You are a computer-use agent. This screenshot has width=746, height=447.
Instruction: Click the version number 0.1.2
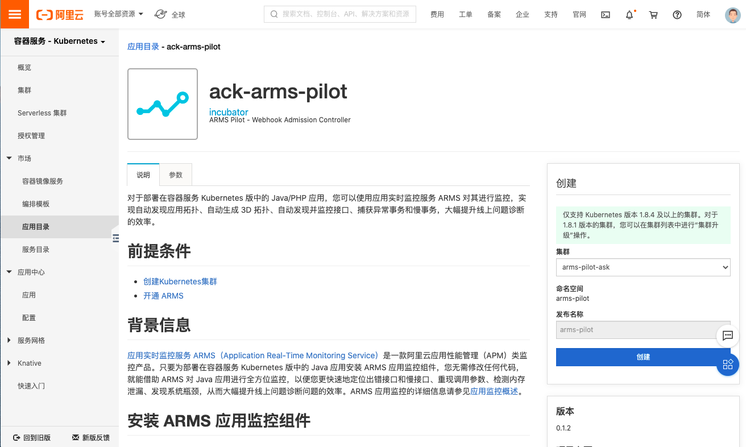pyautogui.click(x=563, y=428)
